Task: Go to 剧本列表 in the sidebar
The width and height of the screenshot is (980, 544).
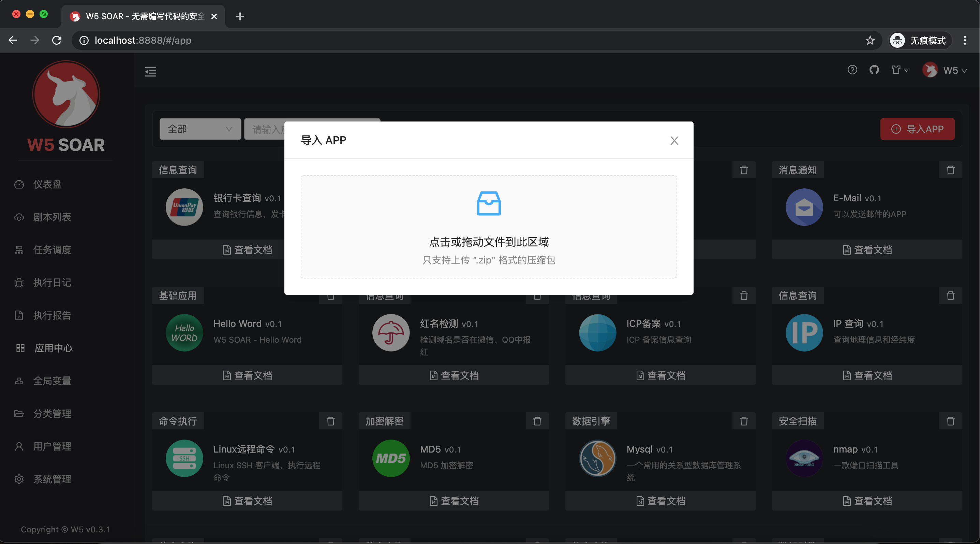Action: [x=52, y=217]
